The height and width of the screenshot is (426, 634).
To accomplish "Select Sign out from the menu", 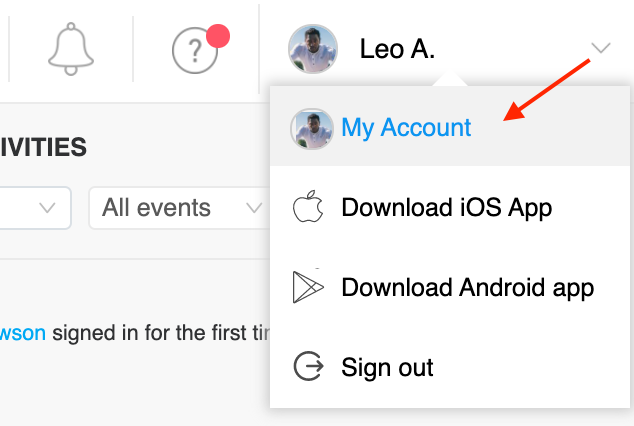I will (387, 367).
